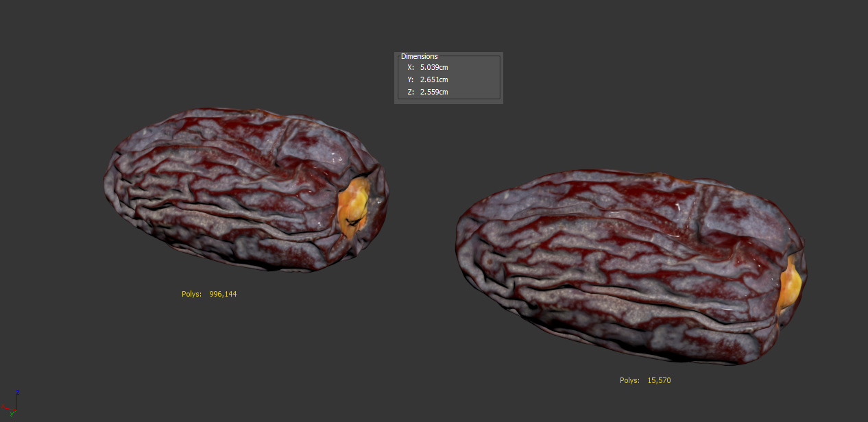Select the Y dimension value 2.651cm
Image resolution: width=868 pixels, height=422 pixels.
(434, 79)
